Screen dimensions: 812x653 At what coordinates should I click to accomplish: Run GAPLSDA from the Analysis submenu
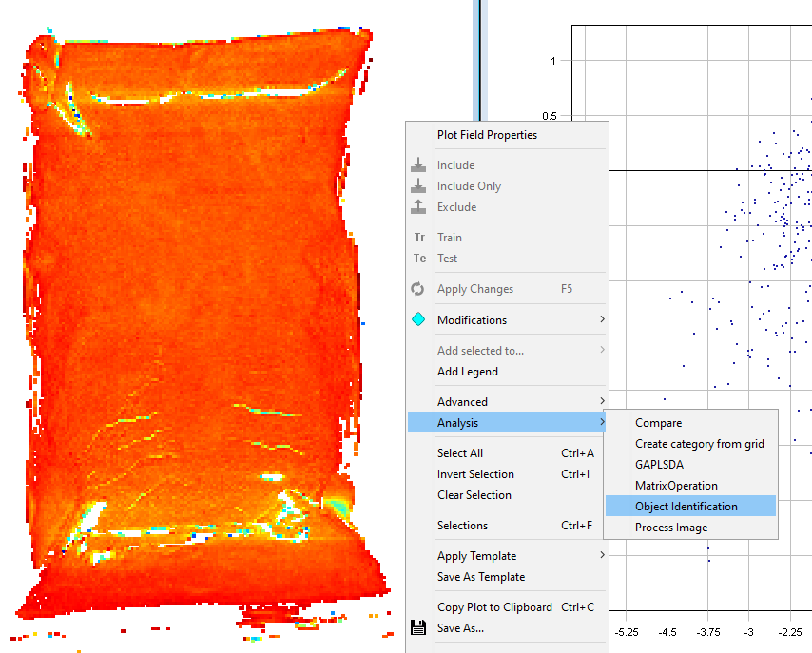(x=659, y=465)
